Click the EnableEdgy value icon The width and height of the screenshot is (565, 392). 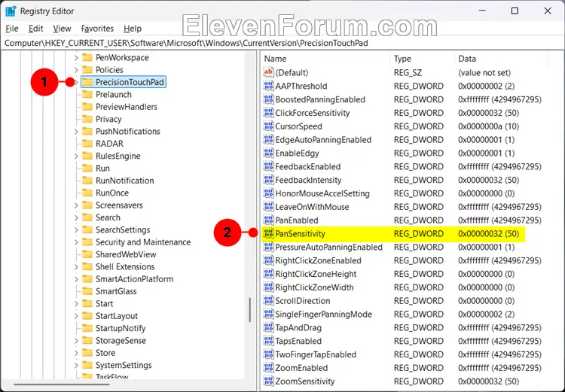(x=268, y=153)
